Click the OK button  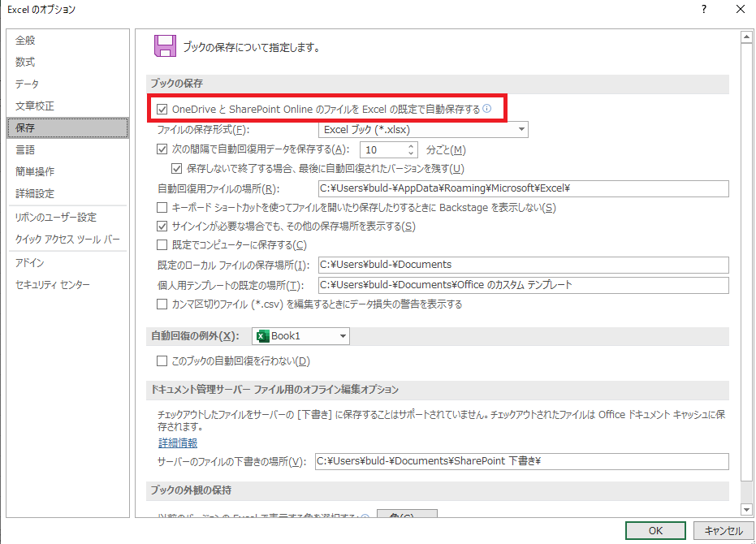click(x=655, y=530)
